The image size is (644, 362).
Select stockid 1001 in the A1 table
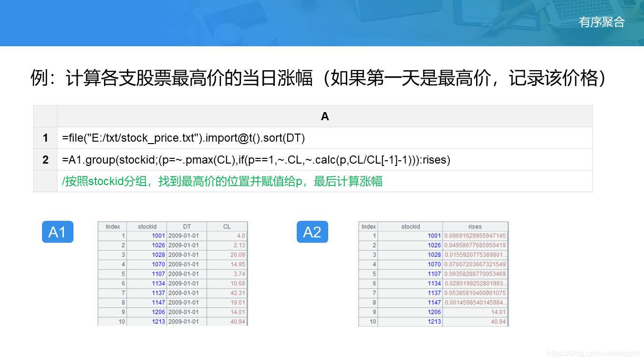click(158, 236)
